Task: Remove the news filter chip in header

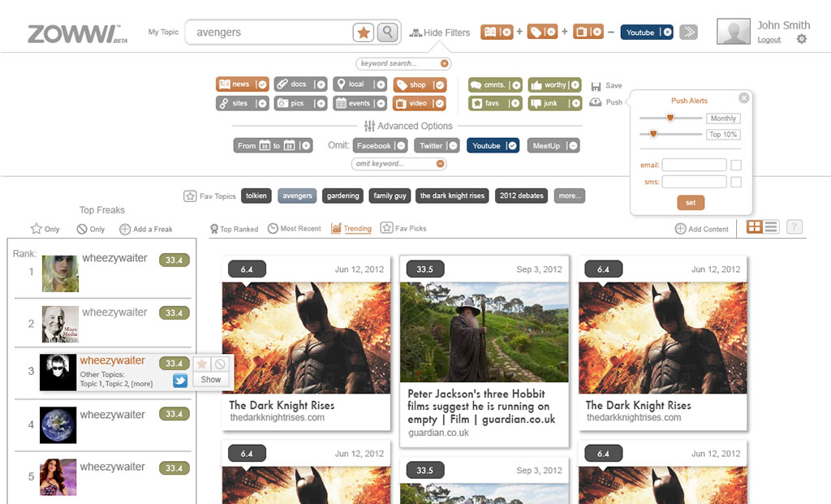Action: click(506, 32)
